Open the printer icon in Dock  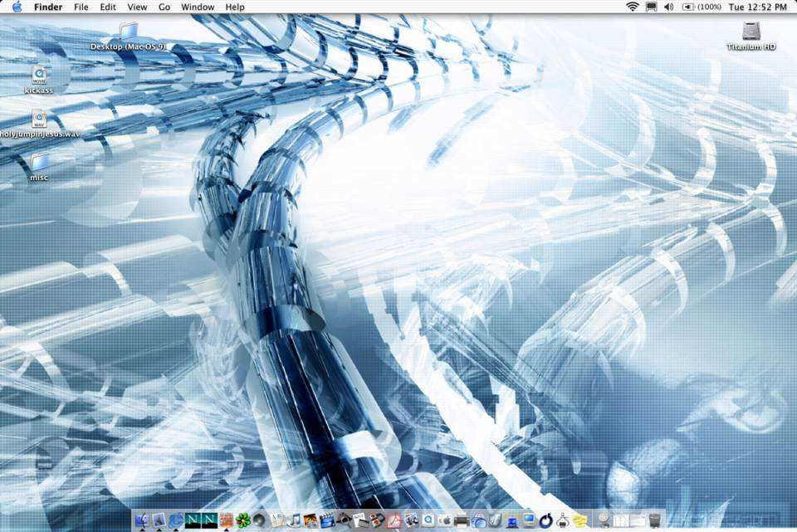pyautogui.click(x=462, y=520)
